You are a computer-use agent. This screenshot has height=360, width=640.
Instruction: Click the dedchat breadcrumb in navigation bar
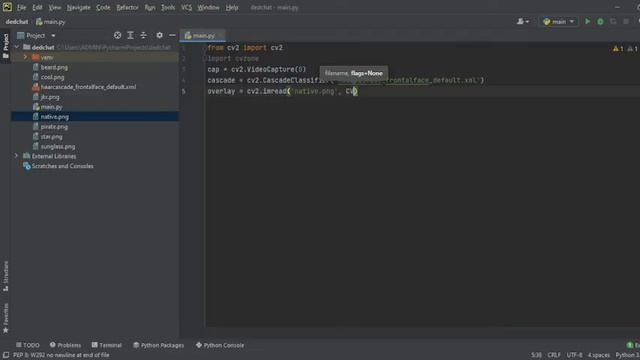[17, 22]
